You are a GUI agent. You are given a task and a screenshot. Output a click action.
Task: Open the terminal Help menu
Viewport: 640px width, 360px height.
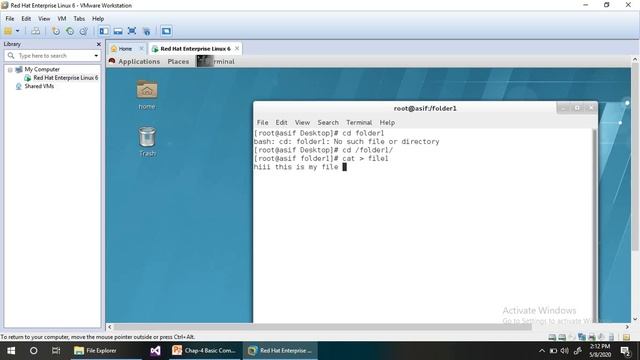[x=387, y=122]
